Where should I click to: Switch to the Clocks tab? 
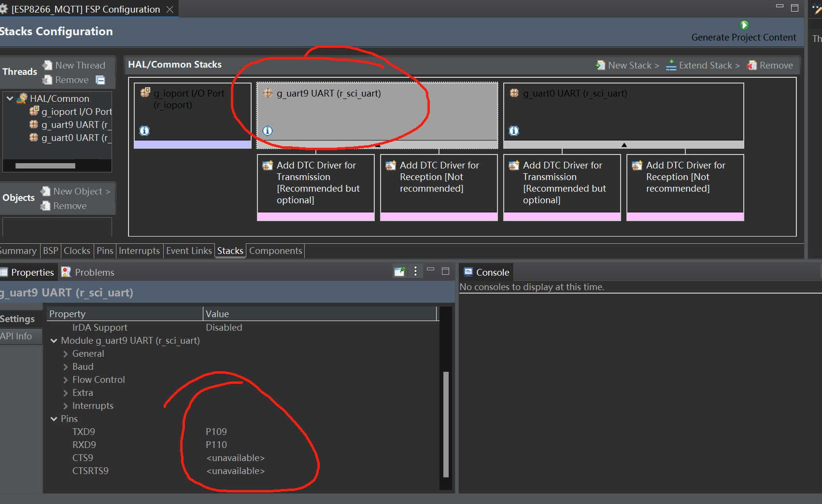pyautogui.click(x=77, y=251)
